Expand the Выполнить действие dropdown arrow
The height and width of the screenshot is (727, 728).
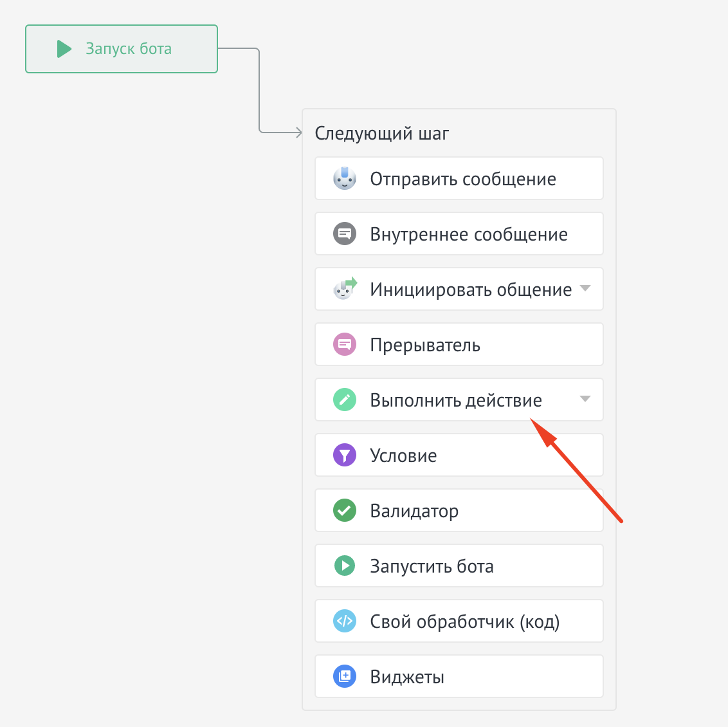tap(585, 399)
